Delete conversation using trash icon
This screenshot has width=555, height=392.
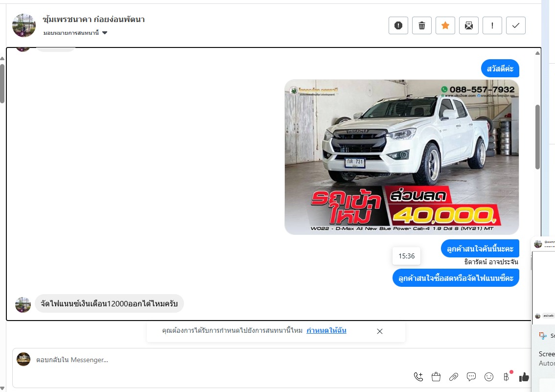(421, 25)
